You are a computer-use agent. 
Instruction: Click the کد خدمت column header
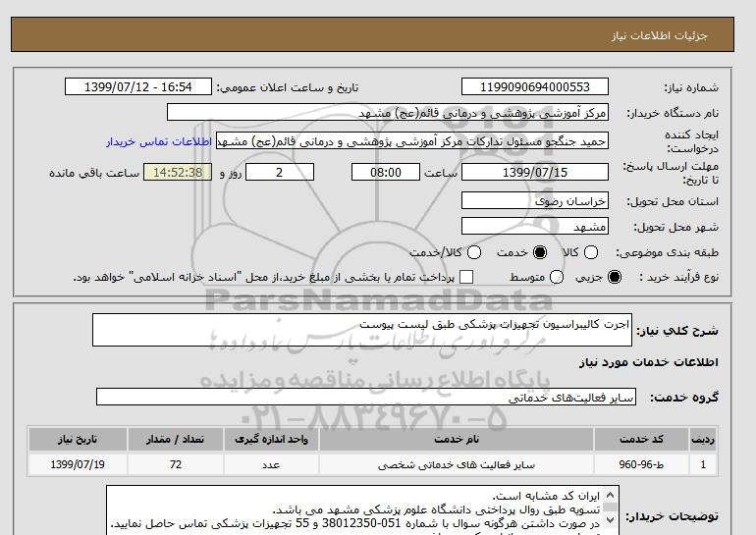point(641,439)
